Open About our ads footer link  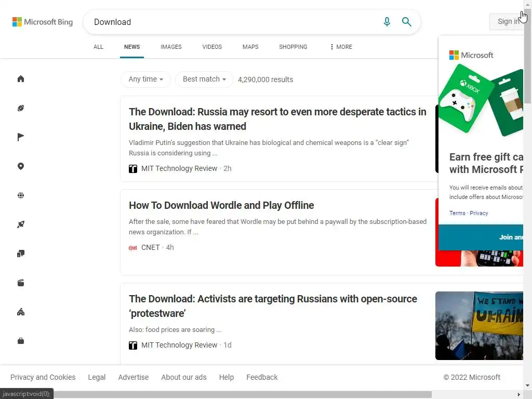click(183, 377)
